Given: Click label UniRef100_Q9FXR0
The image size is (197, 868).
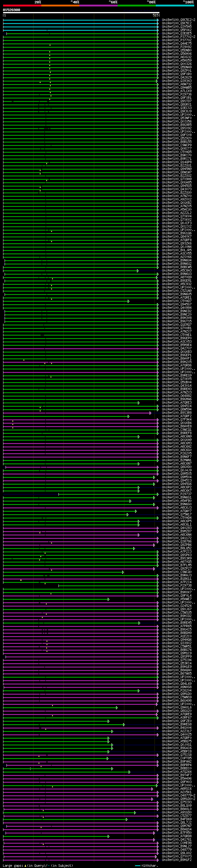Looking at the screenshot, I should pyautogui.click(x=177, y=74).
